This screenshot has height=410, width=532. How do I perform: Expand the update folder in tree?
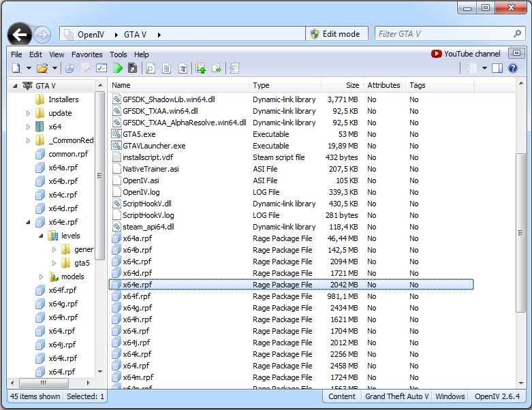[x=29, y=113]
